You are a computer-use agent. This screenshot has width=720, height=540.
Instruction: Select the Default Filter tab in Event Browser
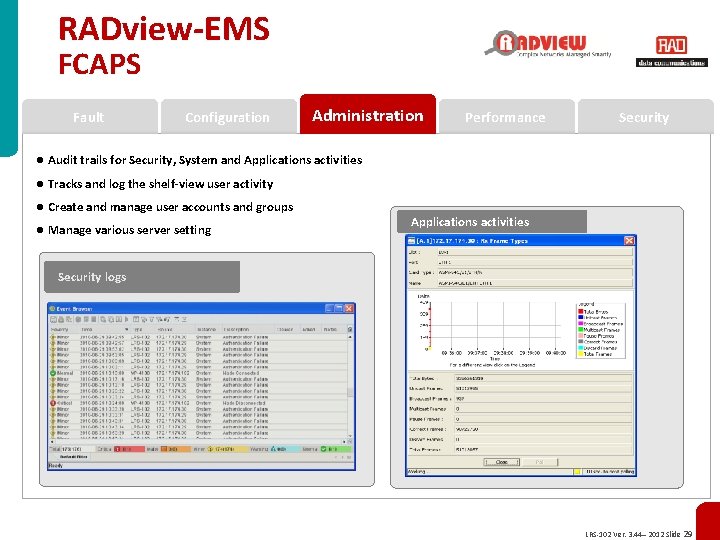[x=74, y=457]
